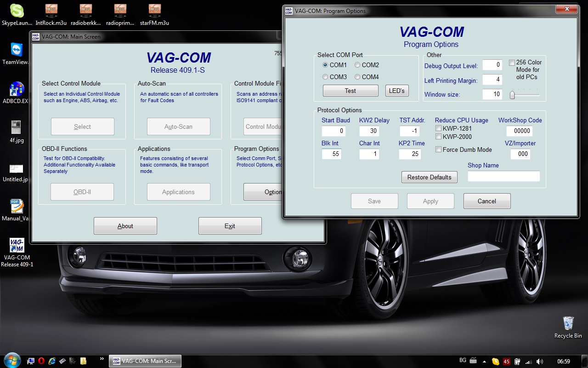Show hidden tray icons arrow
The width and height of the screenshot is (588, 368).
pos(484,362)
